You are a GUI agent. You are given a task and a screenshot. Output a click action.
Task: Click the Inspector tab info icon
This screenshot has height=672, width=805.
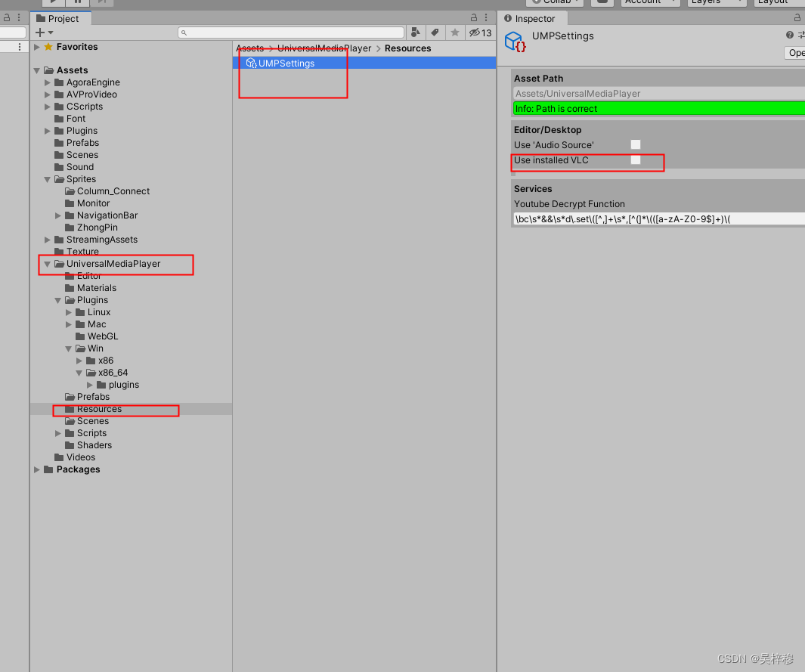(508, 18)
